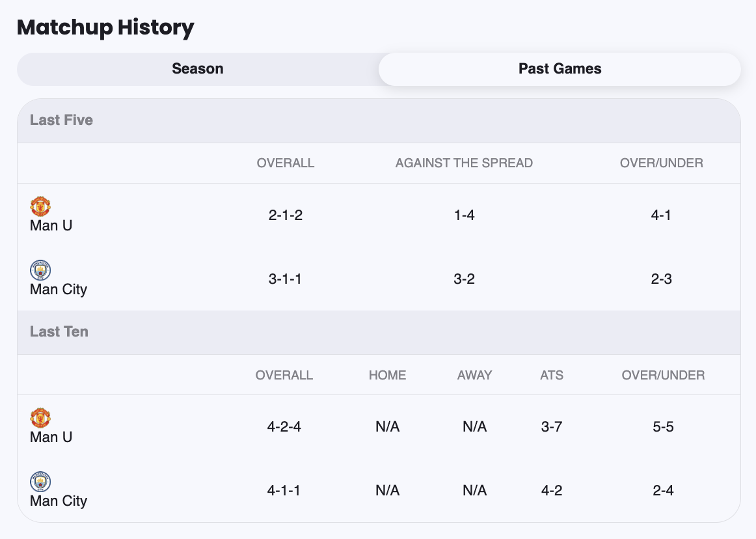Click the Home column header

(387, 375)
